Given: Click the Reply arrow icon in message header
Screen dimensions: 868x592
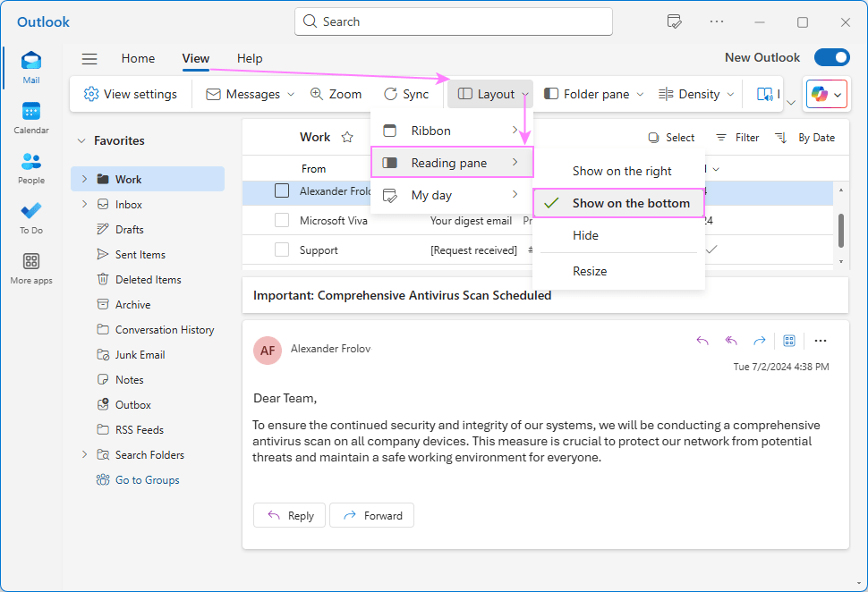Looking at the screenshot, I should pyautogui.click(x=702, y=341).
